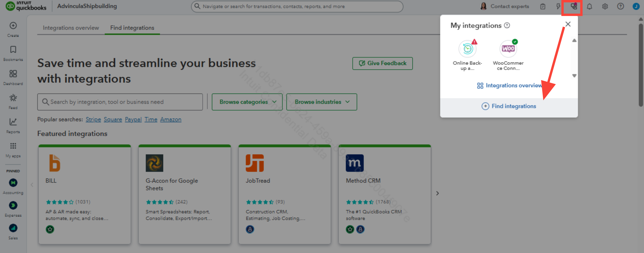644x253 pixels.
Task: Open the settings gear icon
Action: [x=605, y=7]
